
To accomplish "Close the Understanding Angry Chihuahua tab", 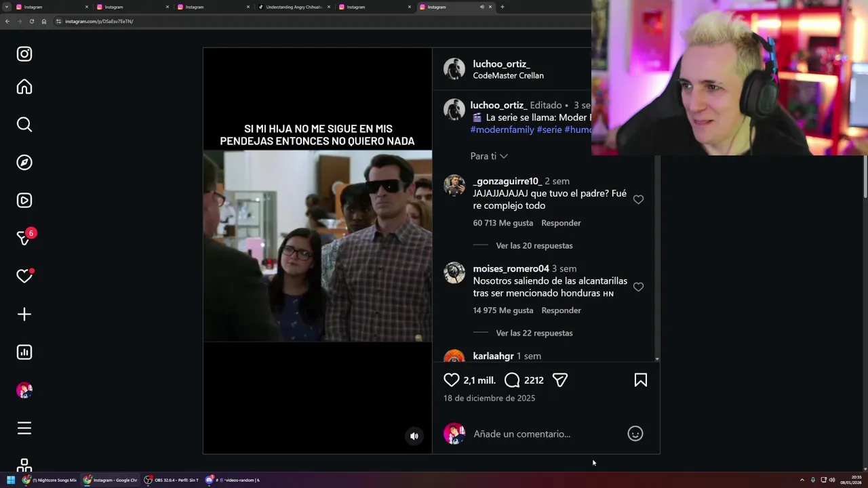I will pyautogui.click(x=329, y=7).
